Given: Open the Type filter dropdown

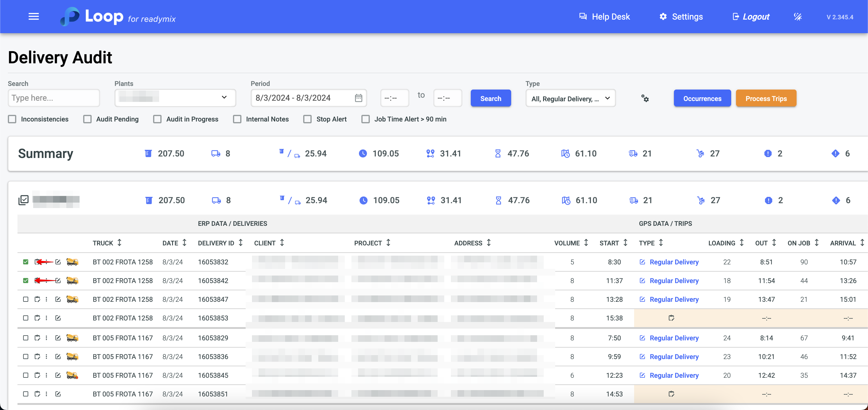Looking at the screenshot, I should [571, 99].
